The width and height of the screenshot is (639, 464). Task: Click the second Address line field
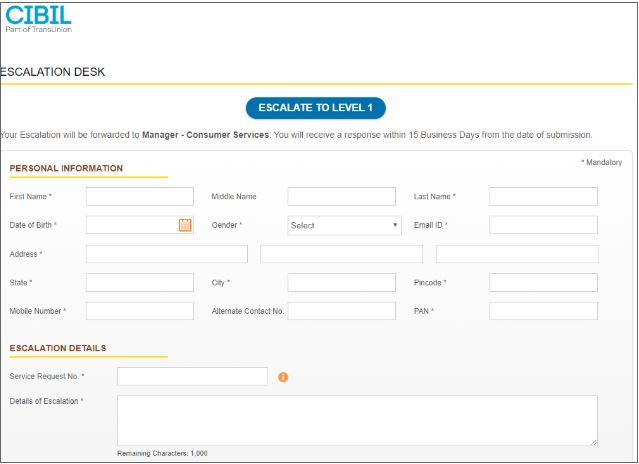(x=342, y=254)
